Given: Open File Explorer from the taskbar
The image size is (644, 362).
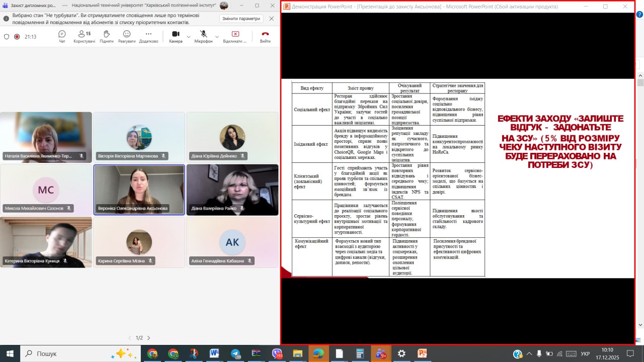Looking at the screenshot, I should 297,353.
